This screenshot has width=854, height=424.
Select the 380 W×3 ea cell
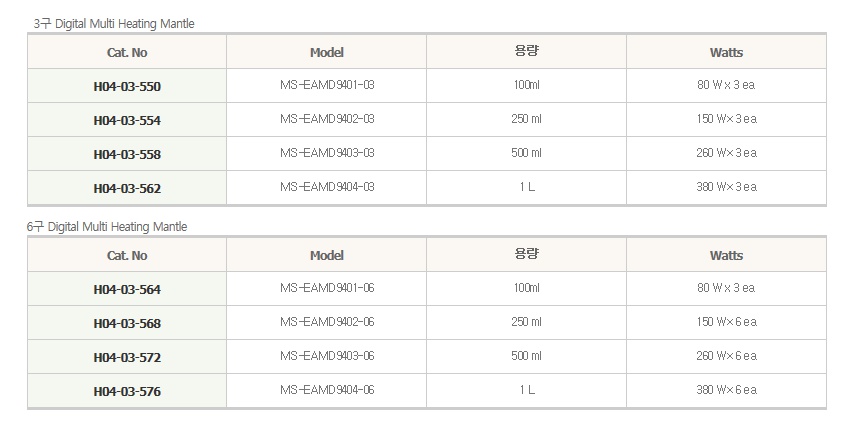coord(727,187)
